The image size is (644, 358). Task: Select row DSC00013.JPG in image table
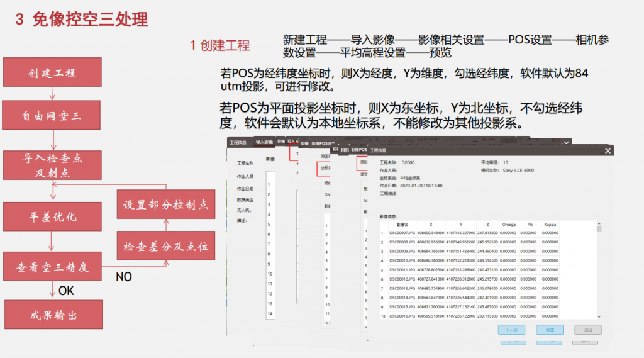(x=469, y=289)
